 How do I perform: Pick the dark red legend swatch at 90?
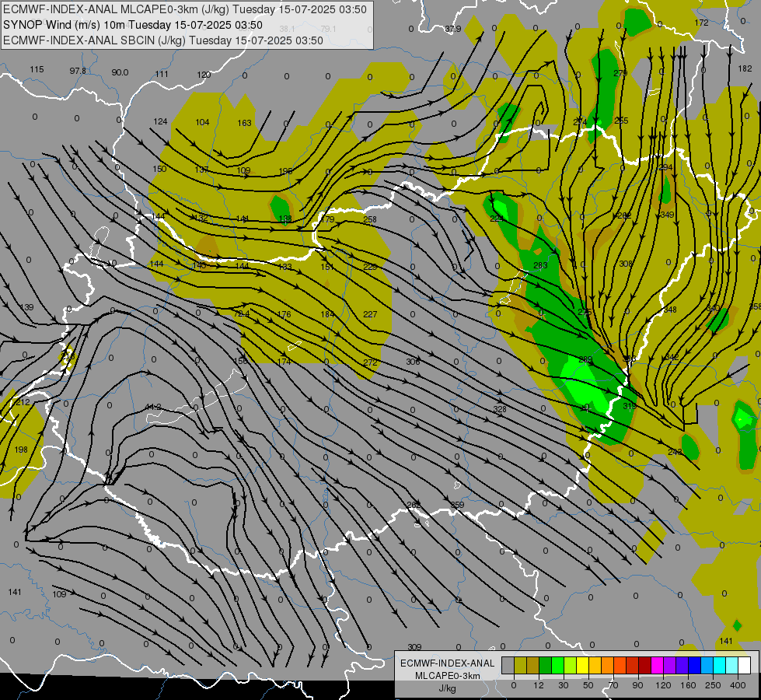644,665
